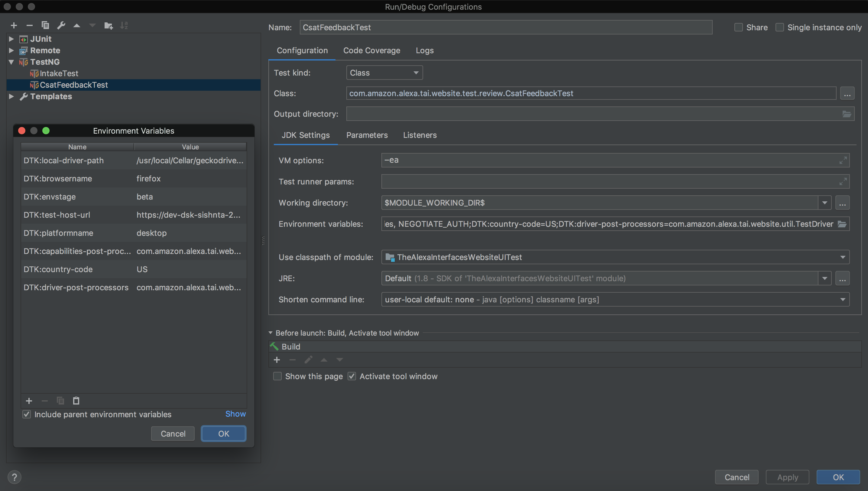
Task: Expand Test runner params field icon
Action: point(843,182)
